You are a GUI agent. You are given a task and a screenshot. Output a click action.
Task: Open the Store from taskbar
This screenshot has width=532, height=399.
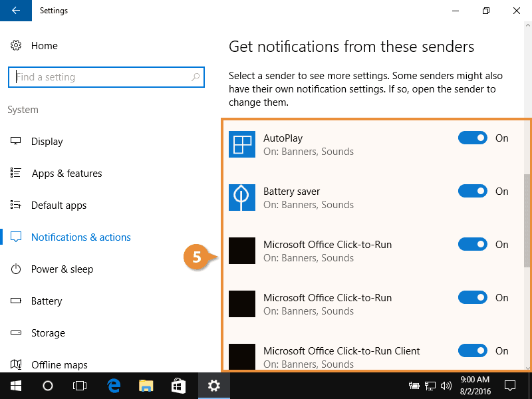pyautogui.click(x=178, y=386)
